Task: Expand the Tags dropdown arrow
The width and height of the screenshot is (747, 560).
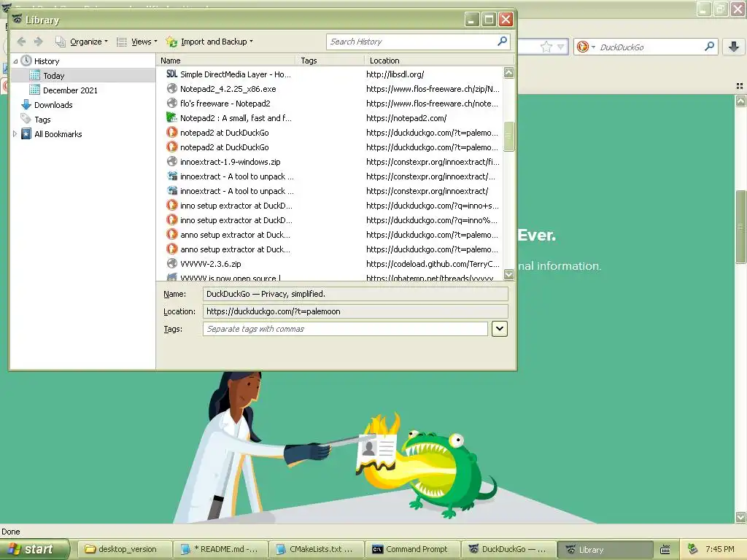Action: pyautogui.click(x=499, y=329)
